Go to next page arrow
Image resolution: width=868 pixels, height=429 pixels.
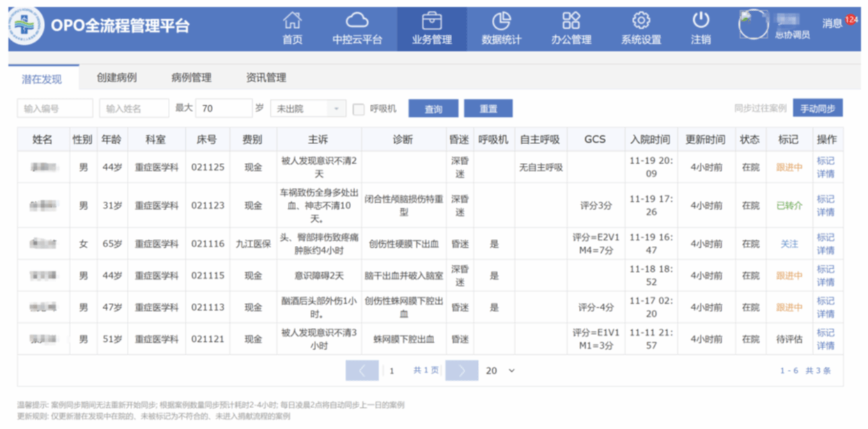pos(461,371)
